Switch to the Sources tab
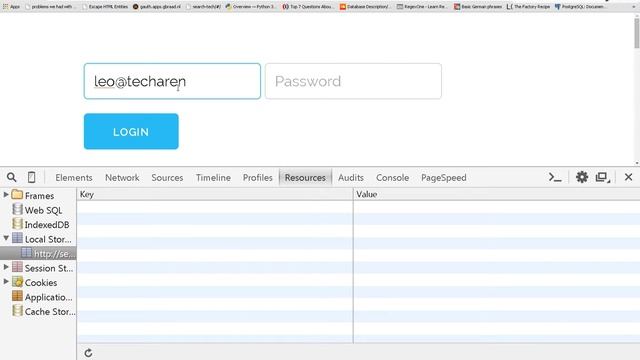The width and height of the screenshot is (640, 360). coord(167,178)
